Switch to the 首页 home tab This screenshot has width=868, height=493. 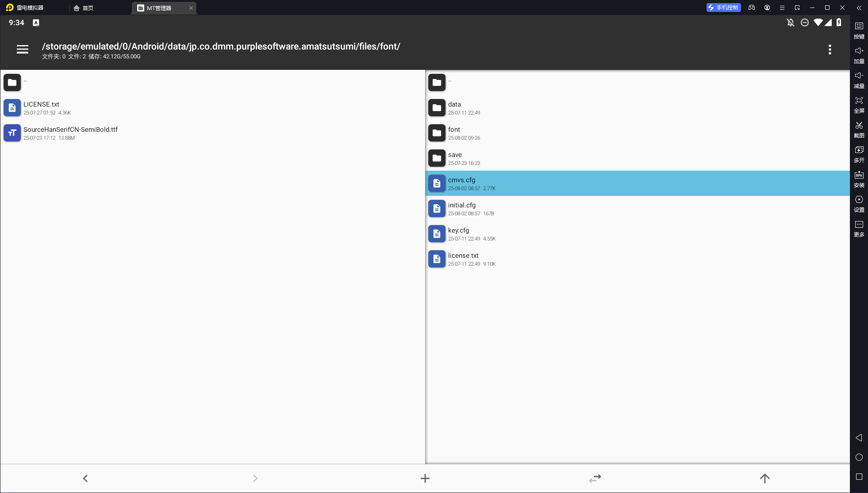(84, 8)
